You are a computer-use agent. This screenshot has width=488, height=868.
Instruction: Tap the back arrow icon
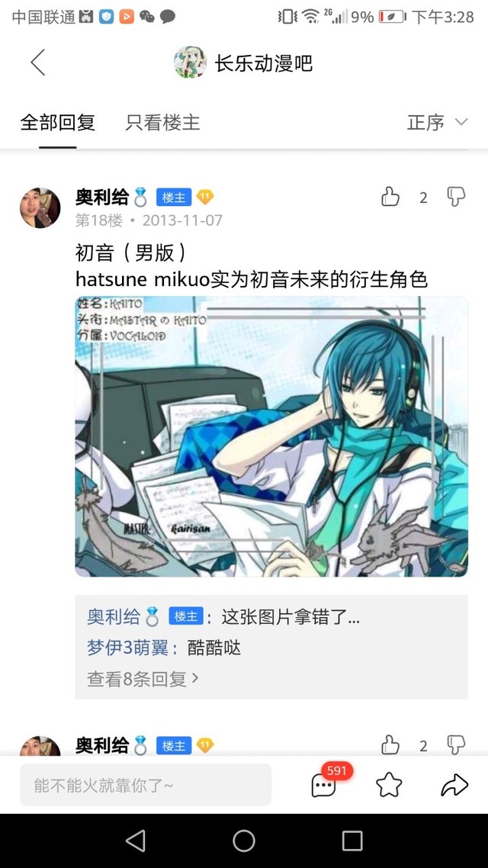pyautogui.click(x=37, y=63)
